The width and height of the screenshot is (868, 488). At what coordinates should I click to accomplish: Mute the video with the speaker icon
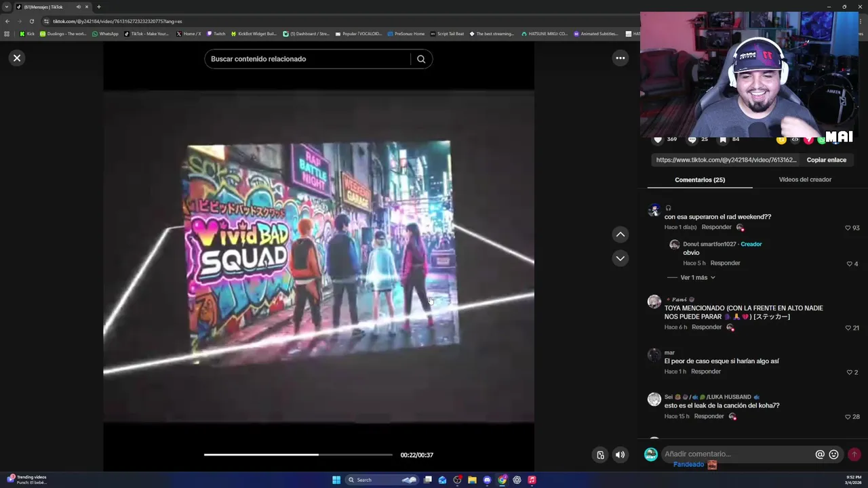(x=620, y=455)
